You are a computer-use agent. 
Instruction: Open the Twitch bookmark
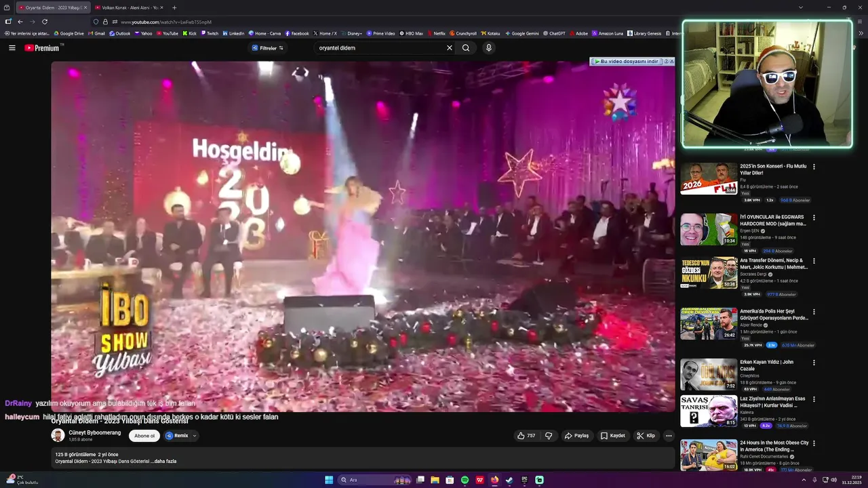210,33
